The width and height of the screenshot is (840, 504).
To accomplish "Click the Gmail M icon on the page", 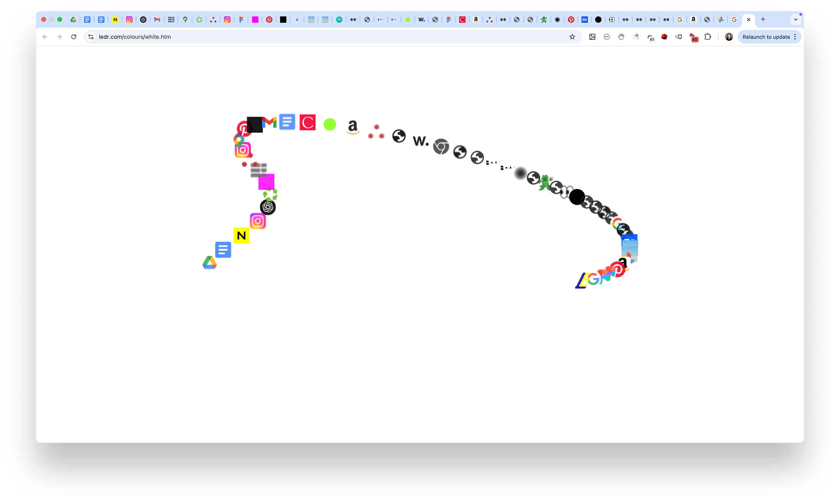I will click(269, 122).
